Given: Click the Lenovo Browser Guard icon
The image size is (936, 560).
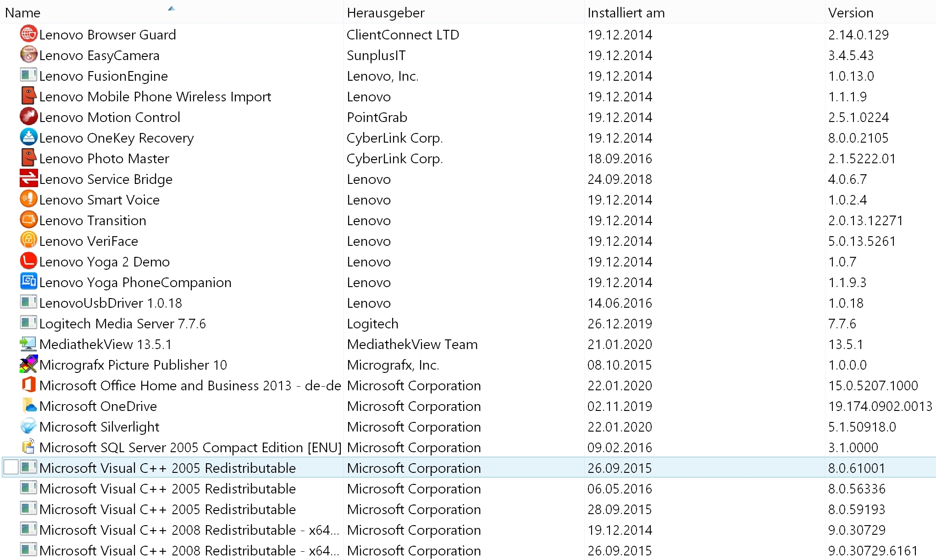Looking at the screenshot, I should [x=28, y=34].
